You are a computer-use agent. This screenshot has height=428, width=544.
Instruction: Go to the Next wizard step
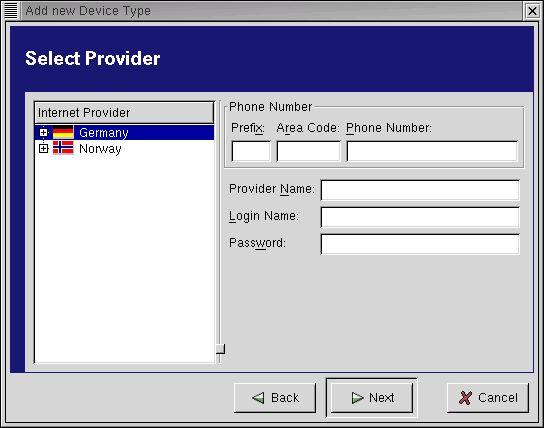point(372,398)
